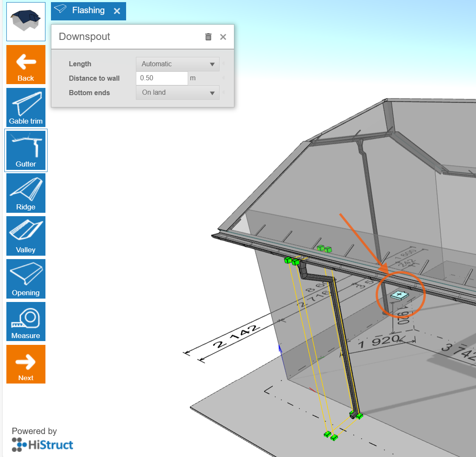The height and width of the screenshot is (457, 476).
Task: Select the Gutter tool
Action: click(26, 150)
